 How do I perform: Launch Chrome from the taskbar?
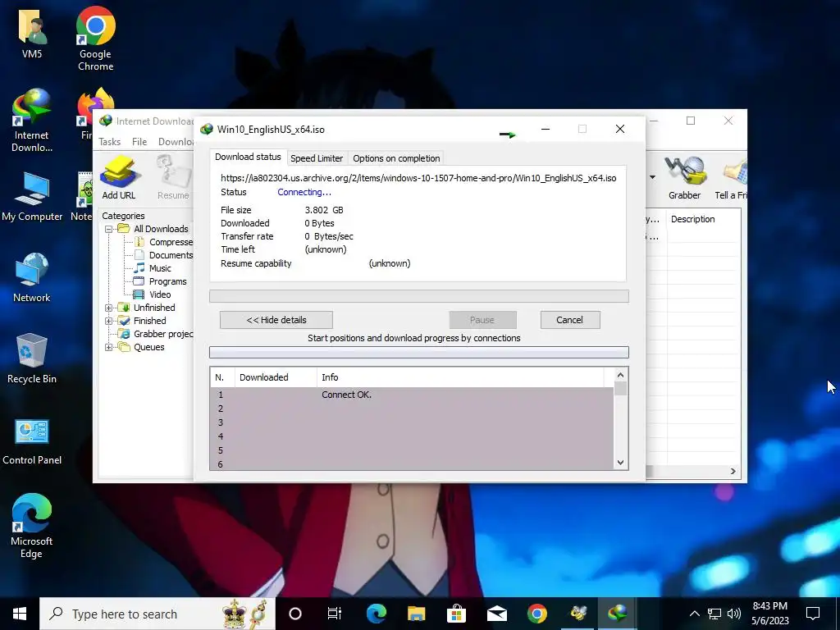coord(536,614)
